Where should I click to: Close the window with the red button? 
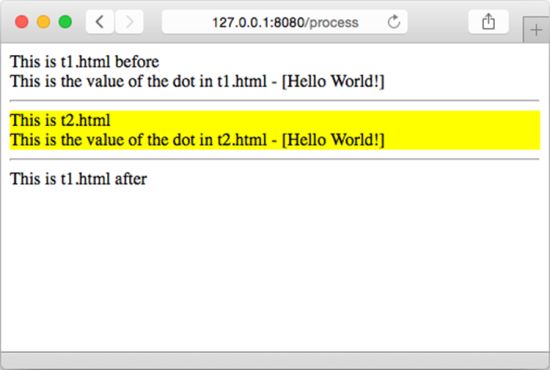coord(22,22)
